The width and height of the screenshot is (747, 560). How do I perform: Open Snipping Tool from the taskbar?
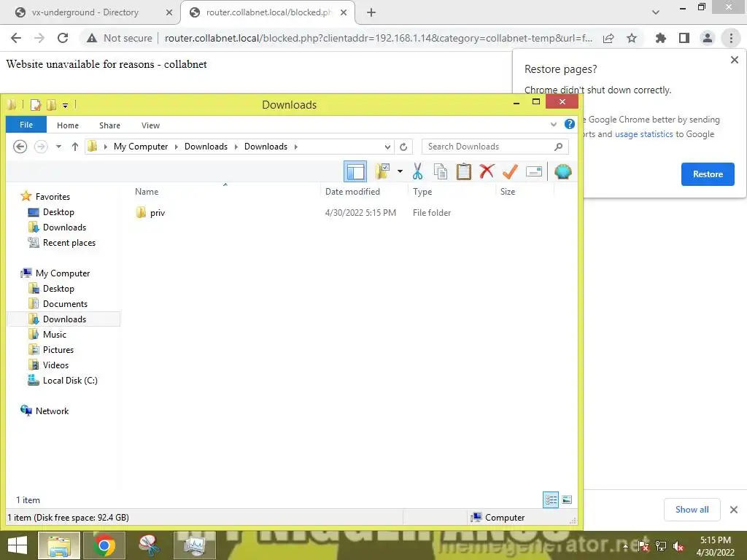point(149,545)
